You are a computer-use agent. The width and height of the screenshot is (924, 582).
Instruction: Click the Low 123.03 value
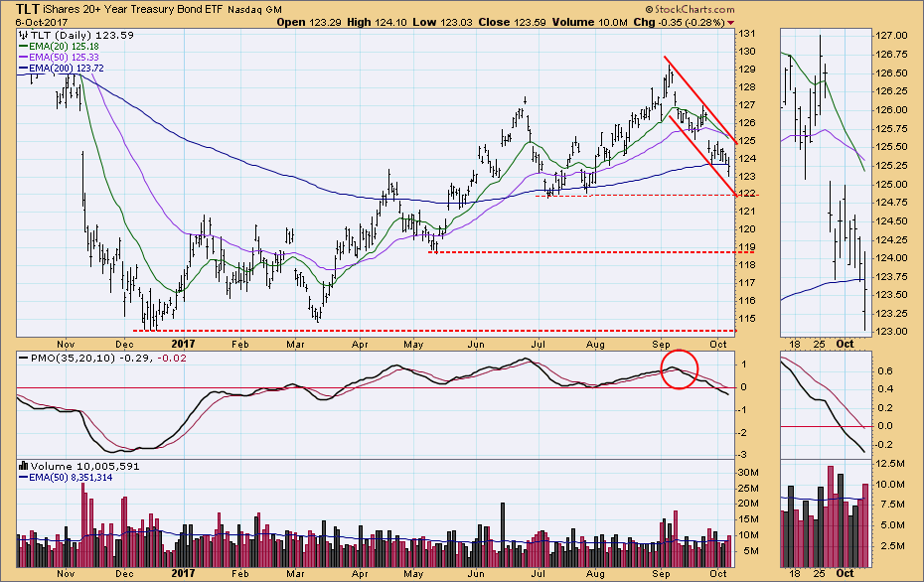tap(444, 23)
